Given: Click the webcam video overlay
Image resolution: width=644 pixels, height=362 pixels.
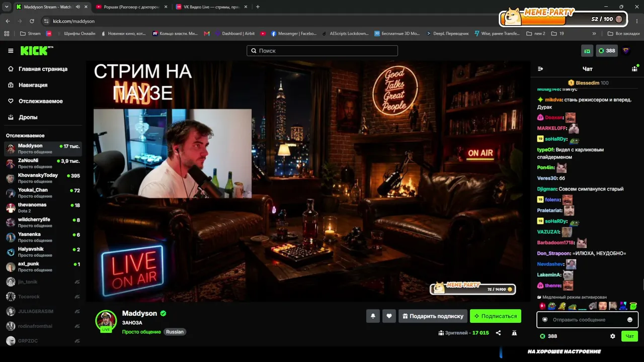Looking at the screenshot, I should point(172,153).
